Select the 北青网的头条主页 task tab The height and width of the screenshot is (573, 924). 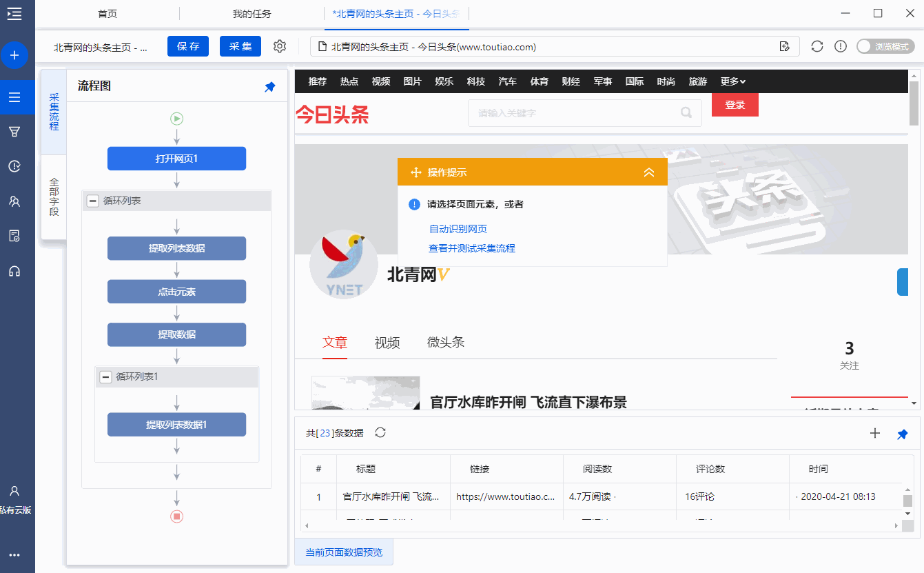(396, 14)
